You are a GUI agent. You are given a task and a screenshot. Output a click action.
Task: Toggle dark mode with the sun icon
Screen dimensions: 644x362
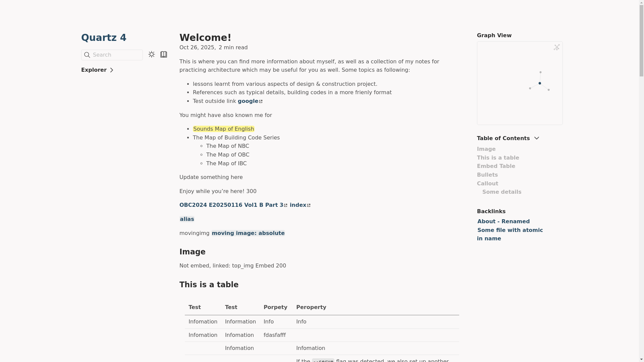tap(152, 54)
